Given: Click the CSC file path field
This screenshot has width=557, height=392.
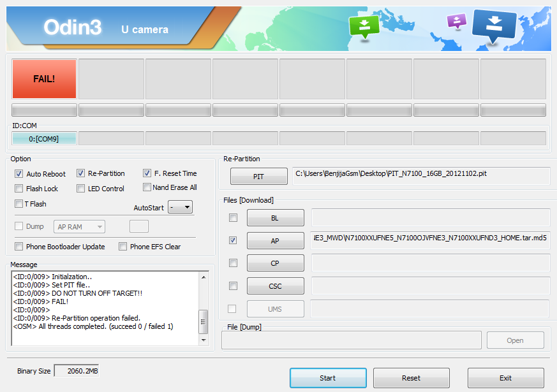Looking at the screenshot, I should point(431,286).
